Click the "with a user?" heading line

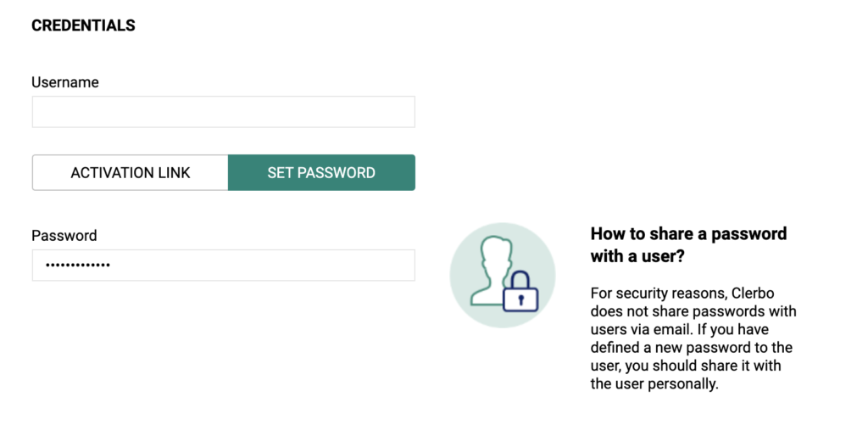[x=637, y=256]
